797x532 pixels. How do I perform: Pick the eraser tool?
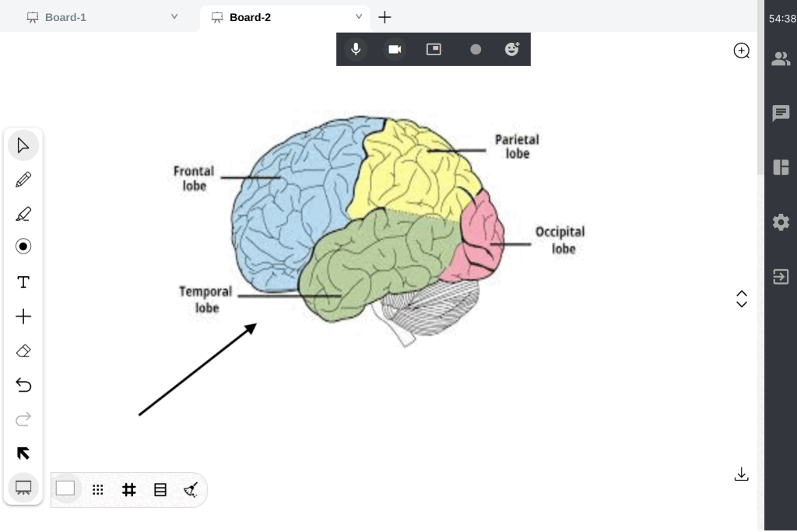click(x=23, y=351)
